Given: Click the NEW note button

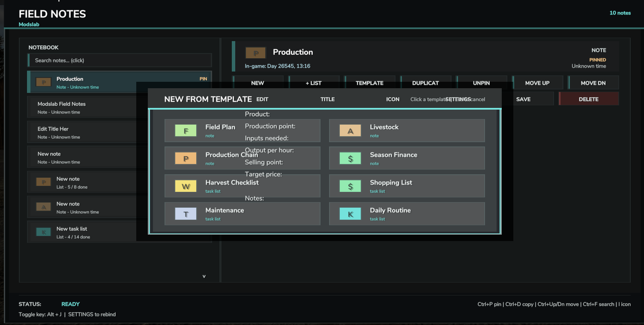Looking at the screenshot, I should click(258, 83).
